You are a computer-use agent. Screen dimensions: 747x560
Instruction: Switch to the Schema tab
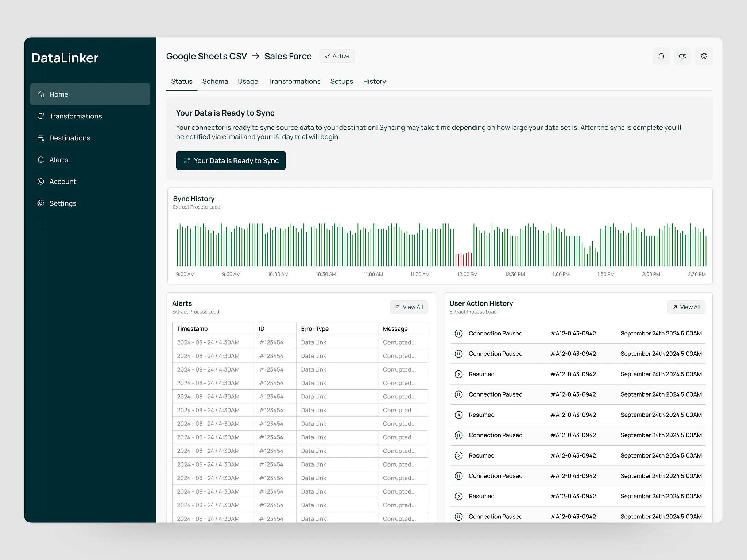[215, 81]
